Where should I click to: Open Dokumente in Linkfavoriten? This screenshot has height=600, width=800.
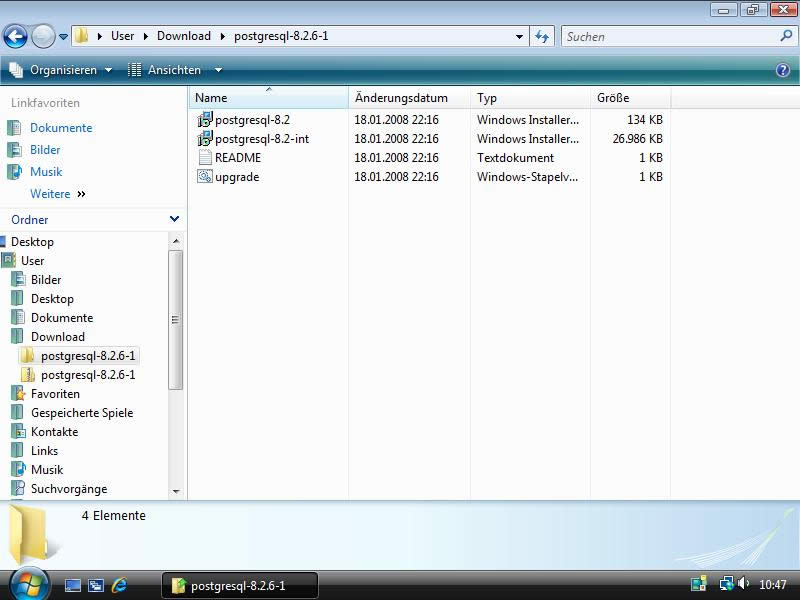coord(61,128)
